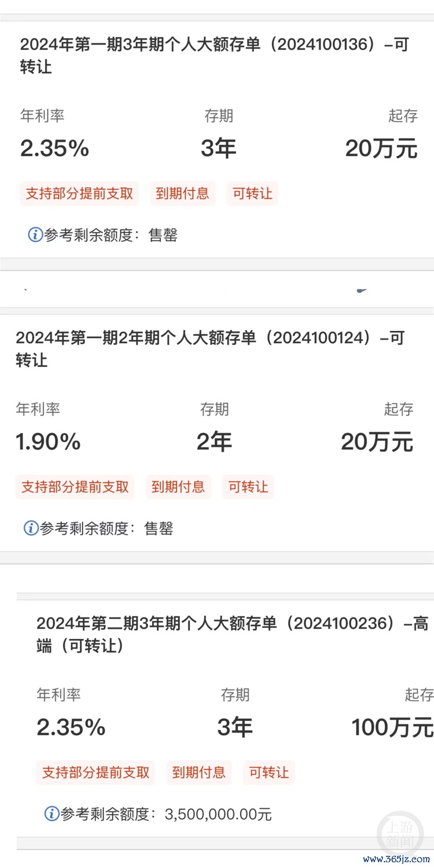Tap info icon beside first 售罄 quota
Screen dimensions: 434x868
[x=35, y=235]
